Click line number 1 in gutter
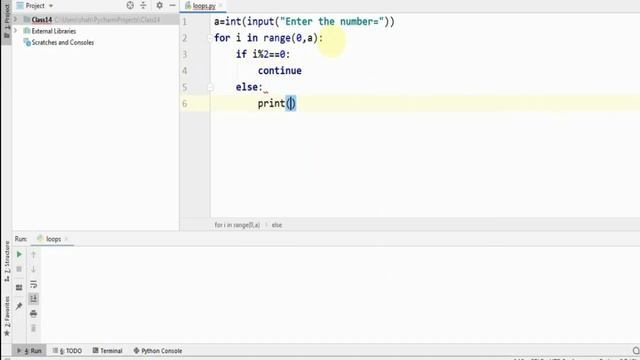640x360 pixels. click(x=184, y=22)
